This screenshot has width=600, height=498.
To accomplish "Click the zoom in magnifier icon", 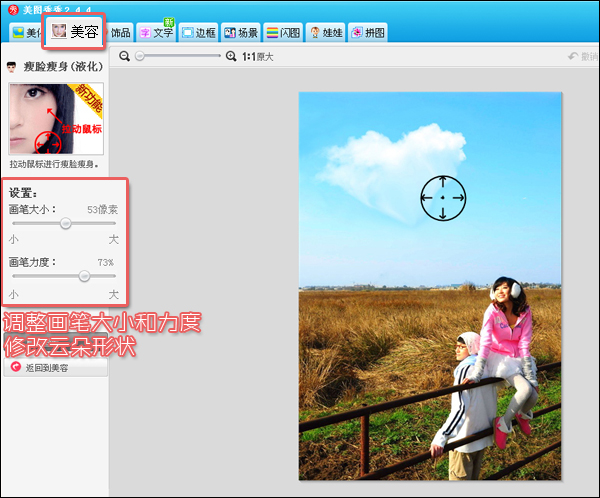I will coord(232,57).
